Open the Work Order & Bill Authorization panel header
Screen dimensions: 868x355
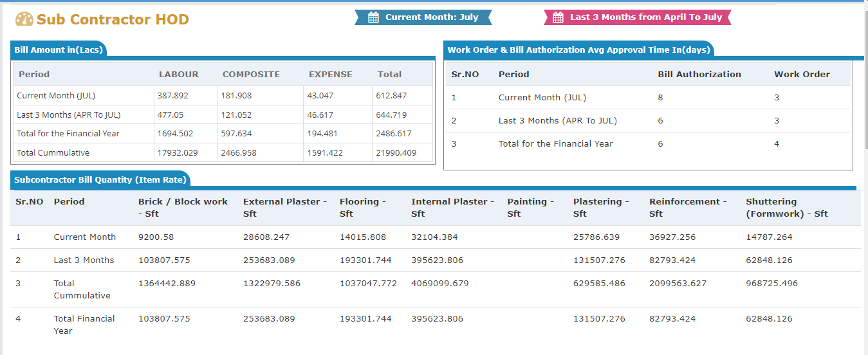click(x=578, y=50)
